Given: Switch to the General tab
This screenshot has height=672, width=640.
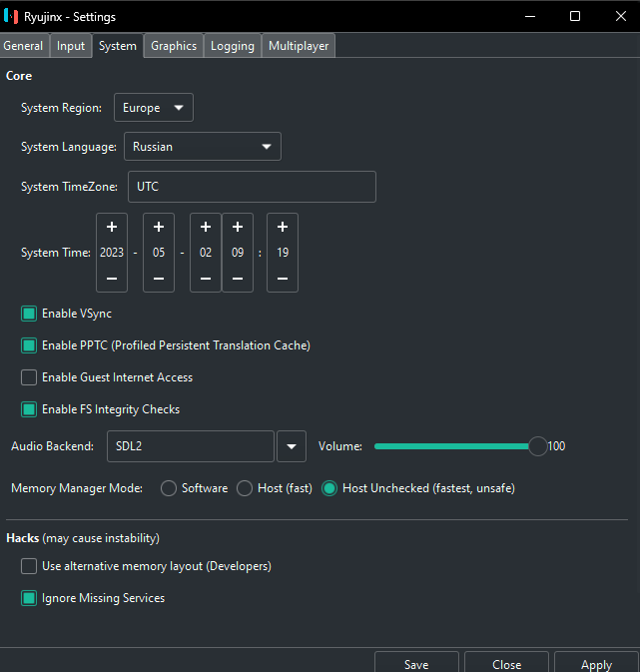Looking at the screenshot, I should point(23,46).
